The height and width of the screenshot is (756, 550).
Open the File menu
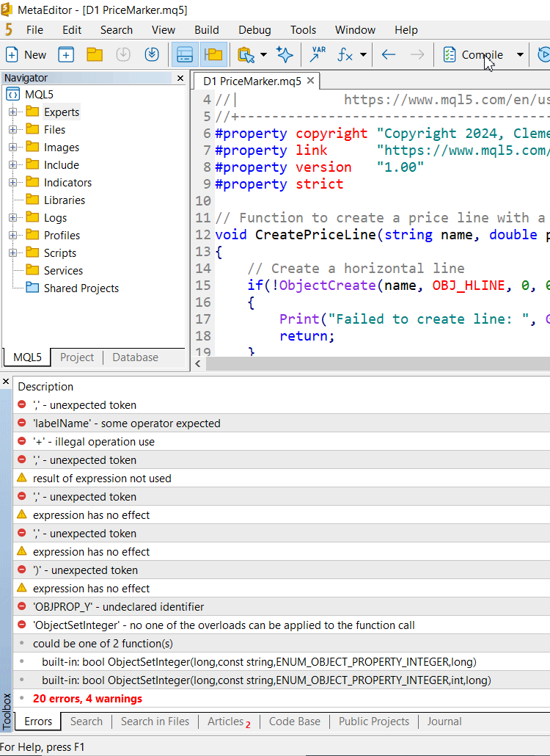[x=34, y=30]
